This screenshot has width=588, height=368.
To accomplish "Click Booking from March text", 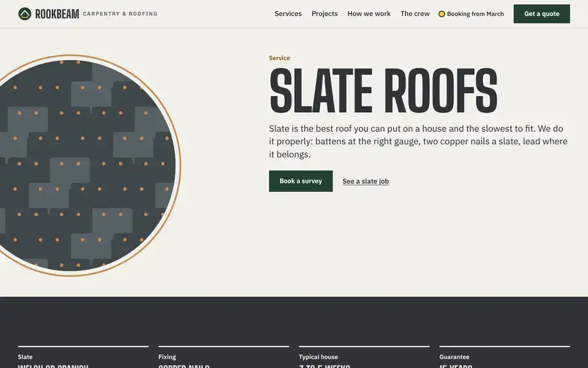I will (x=475, y=14).
